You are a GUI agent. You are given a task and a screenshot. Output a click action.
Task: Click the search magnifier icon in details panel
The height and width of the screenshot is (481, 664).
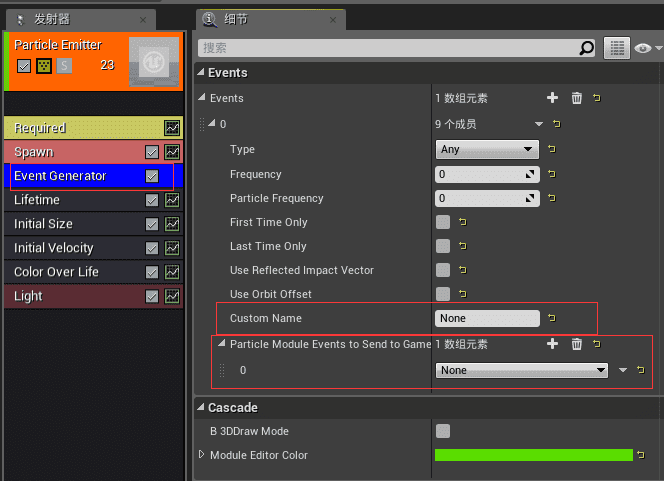point(587,47)
